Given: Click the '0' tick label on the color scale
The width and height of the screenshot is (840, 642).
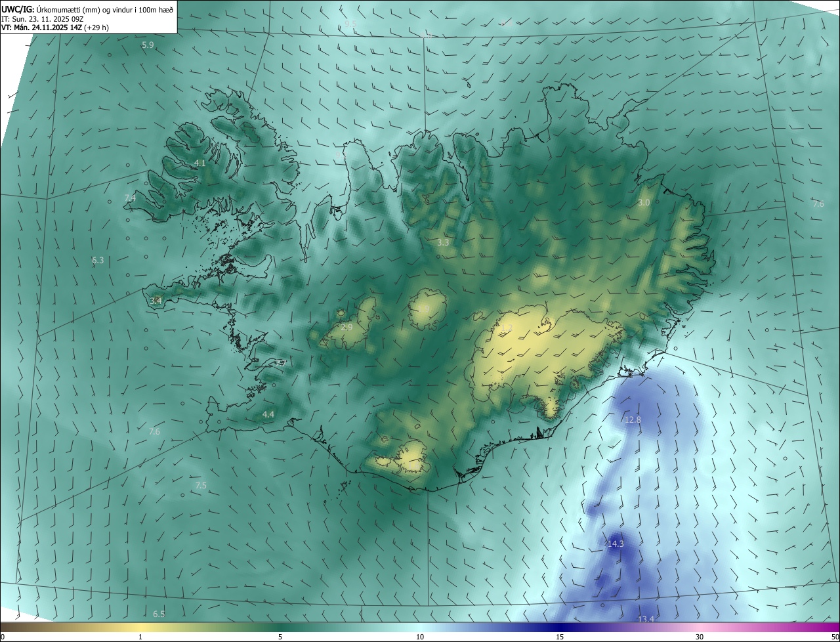Looking at the screenshot, I should (x=2, y=637).
